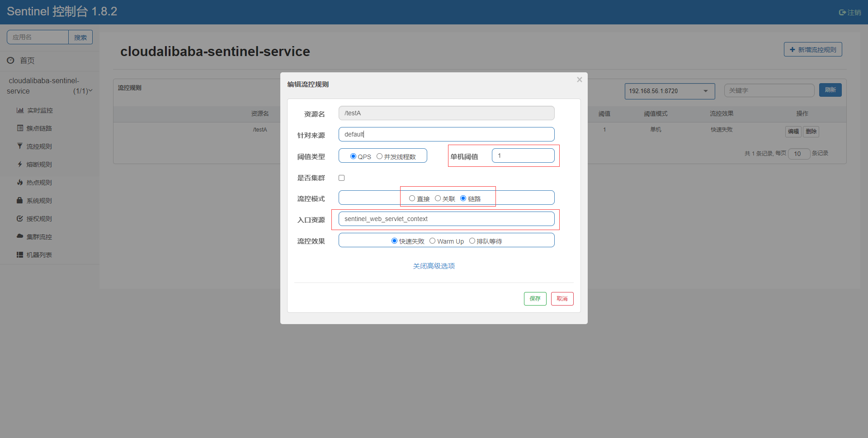868x438 pixels.
Task: Click the lock icon for 系统规则
Action: (x=20, y=200)
